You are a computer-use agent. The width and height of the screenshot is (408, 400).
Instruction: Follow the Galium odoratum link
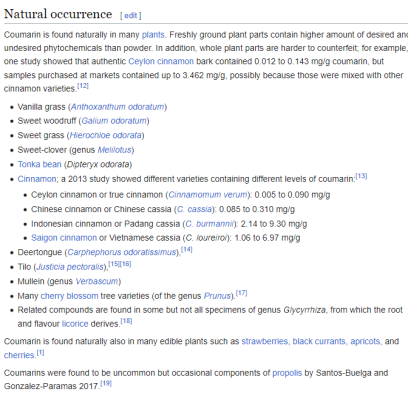pyautogui.click(x=114, y=121)
